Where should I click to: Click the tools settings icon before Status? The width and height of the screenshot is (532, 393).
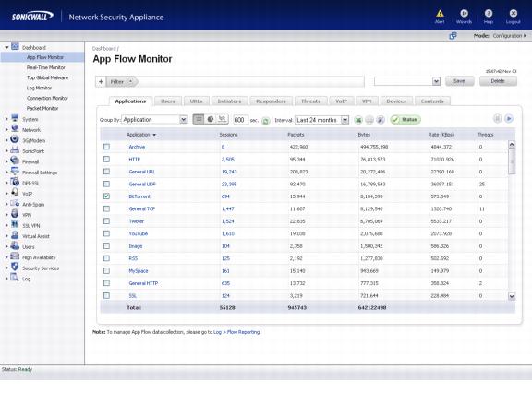pyautogui.click(x=381, y=120)
